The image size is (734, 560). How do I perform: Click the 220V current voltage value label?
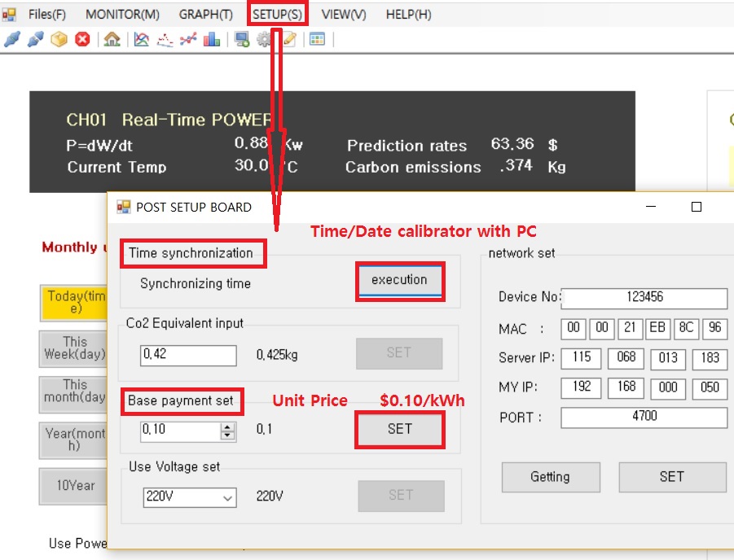(270, 496)
